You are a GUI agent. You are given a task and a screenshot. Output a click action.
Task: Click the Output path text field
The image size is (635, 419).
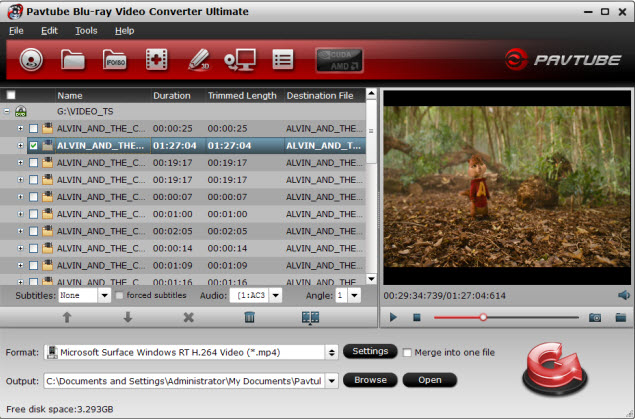coord(184,381)
